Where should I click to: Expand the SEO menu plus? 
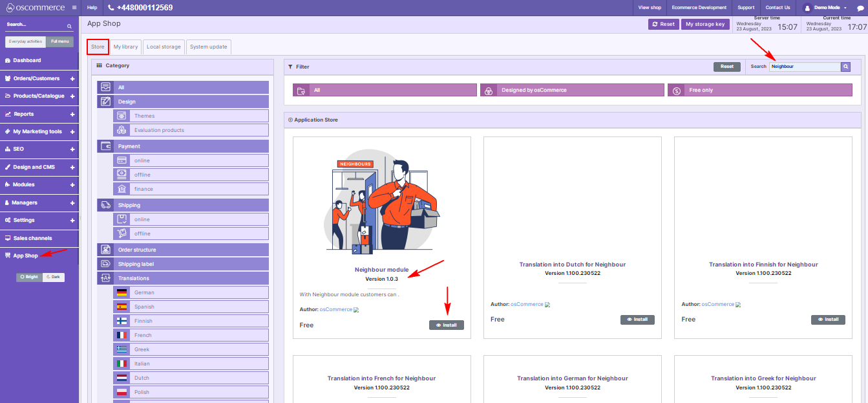[72, 149]
